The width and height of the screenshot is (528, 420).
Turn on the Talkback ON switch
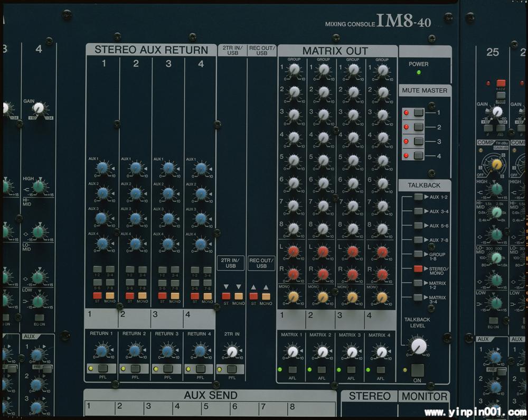click(x=418, y=370)
